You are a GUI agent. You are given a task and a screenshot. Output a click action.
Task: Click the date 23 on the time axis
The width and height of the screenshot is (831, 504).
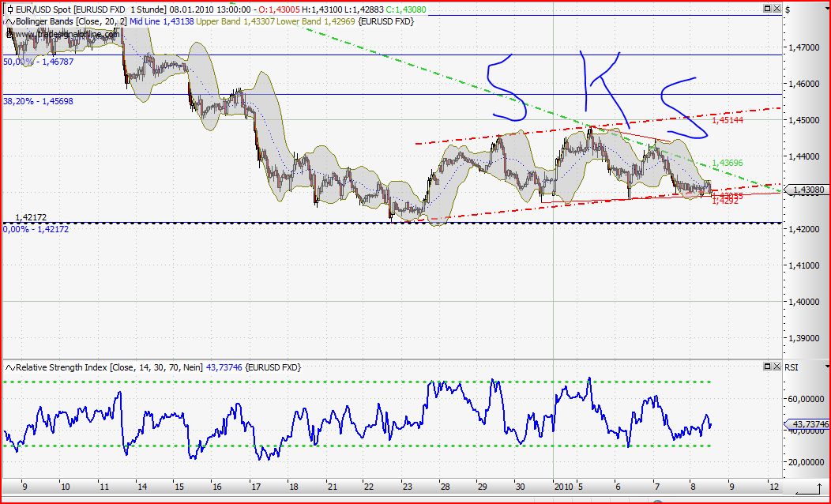tap(407, 487)
